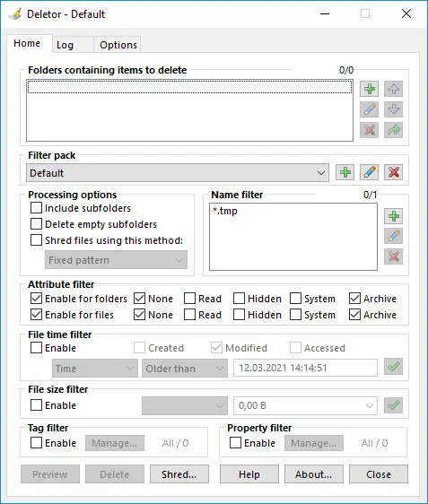Remove folder with the red X icon
Image resolution: width=428 pixels, height=504 pixels.
point(369,130)
